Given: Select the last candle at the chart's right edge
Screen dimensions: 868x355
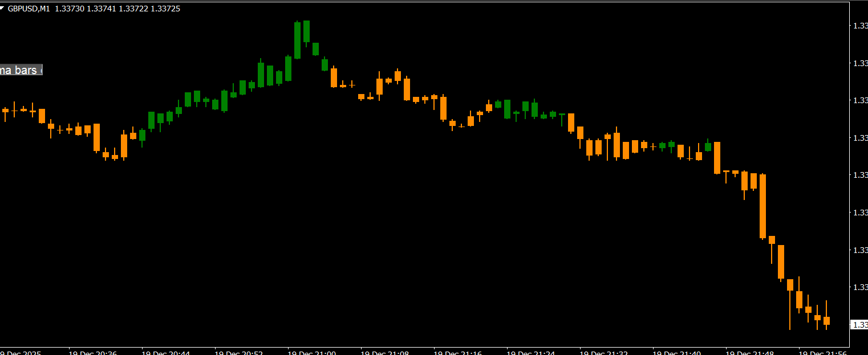Looking at the screenshot, I should (826, 321).
